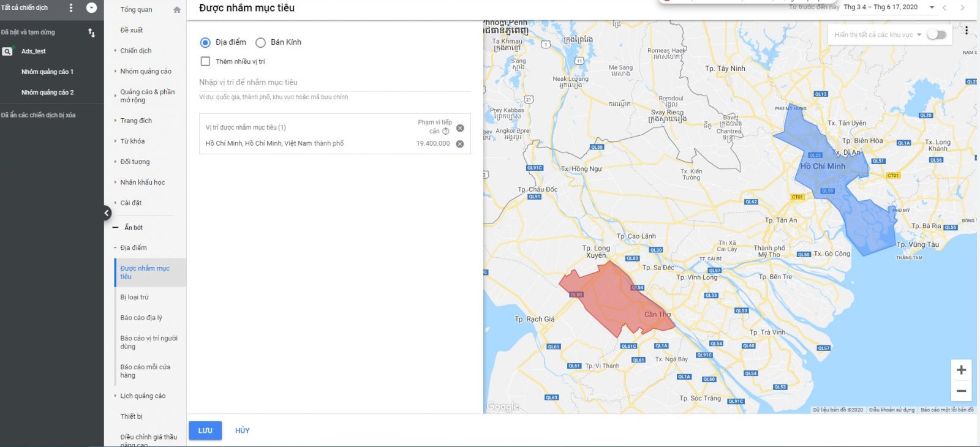Open the Bị loại trừ sub-item
The image size is (980, 447).
(134, 297)
